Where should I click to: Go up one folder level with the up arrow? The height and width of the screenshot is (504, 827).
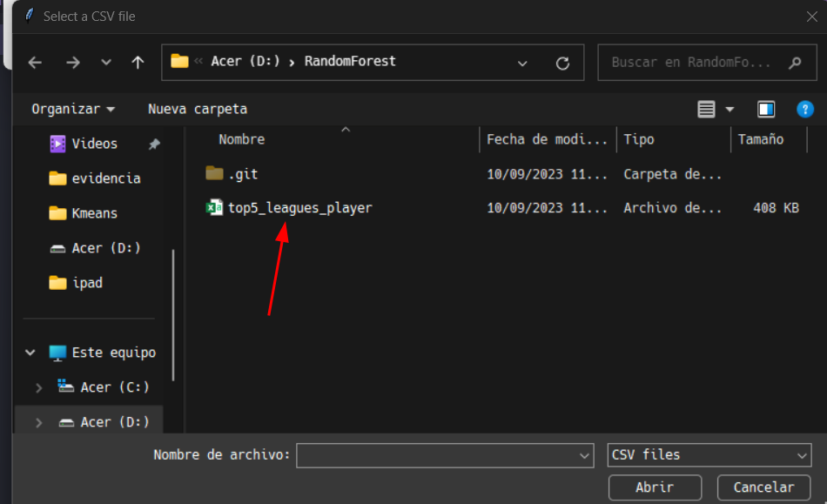click(x=138, y=62)
